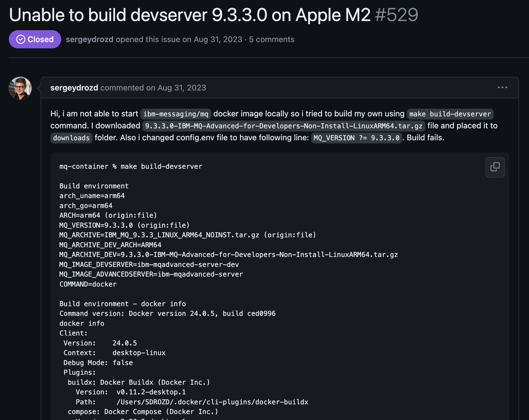Click 'buildx: Docker Buildx (Docker Inc.)' line

[x=139, y=382]
